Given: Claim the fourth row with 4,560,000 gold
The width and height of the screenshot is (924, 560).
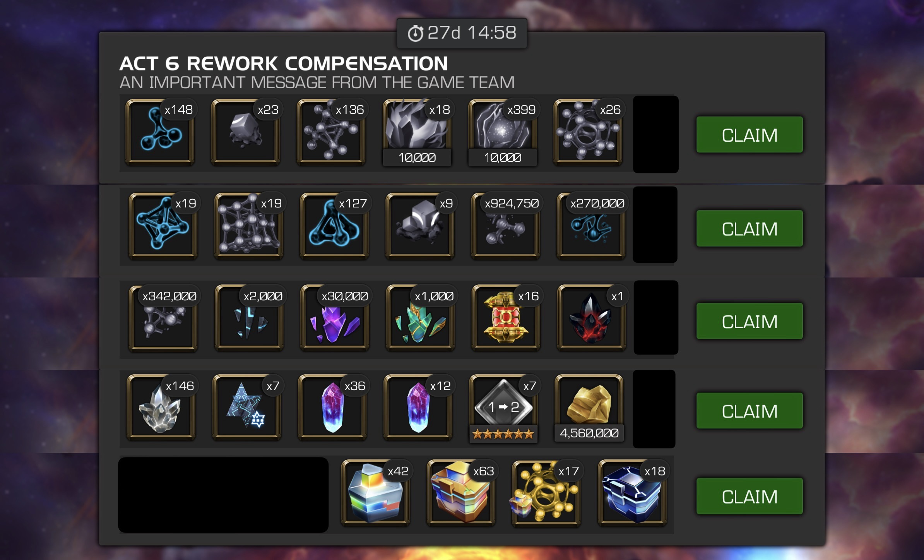Looking at the screenshot, I should point(749,411).
